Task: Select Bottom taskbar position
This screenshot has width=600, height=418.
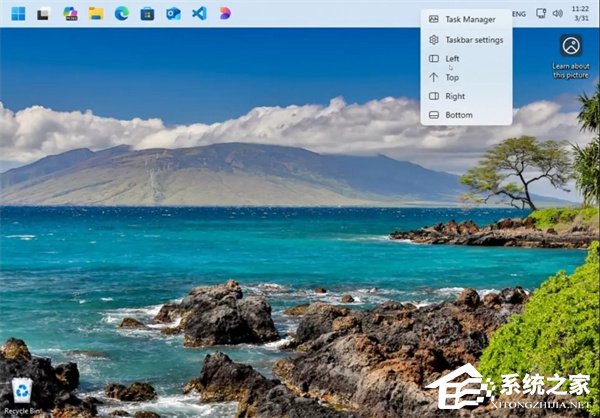Action: (466, 115)
